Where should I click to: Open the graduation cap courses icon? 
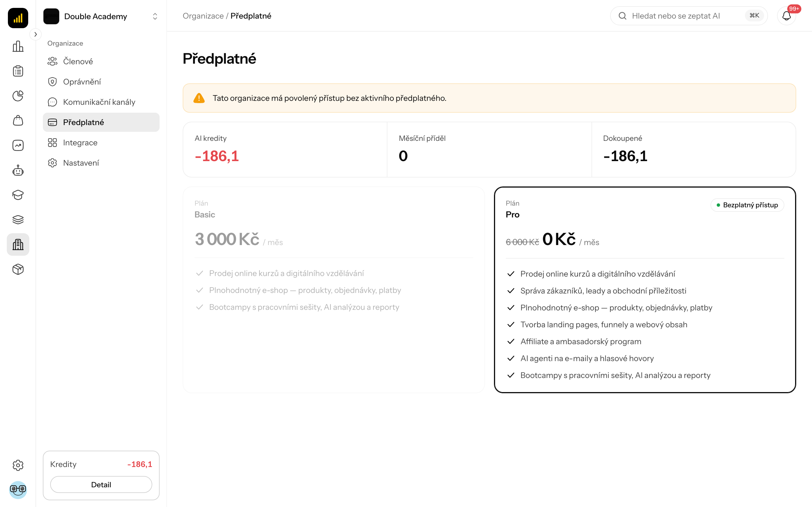pos(18,195)
